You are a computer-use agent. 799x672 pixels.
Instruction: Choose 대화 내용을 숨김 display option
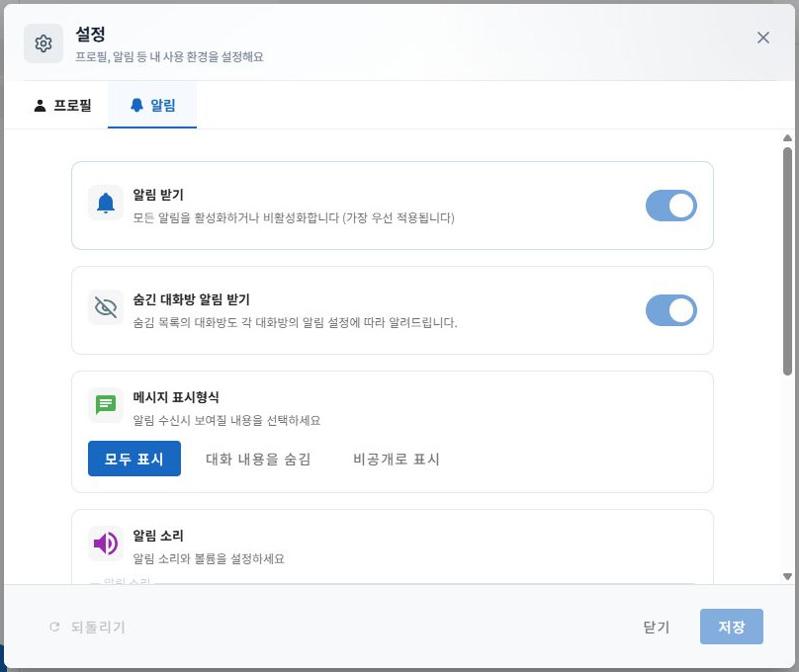pyautogui.click(x=258, y=459)
